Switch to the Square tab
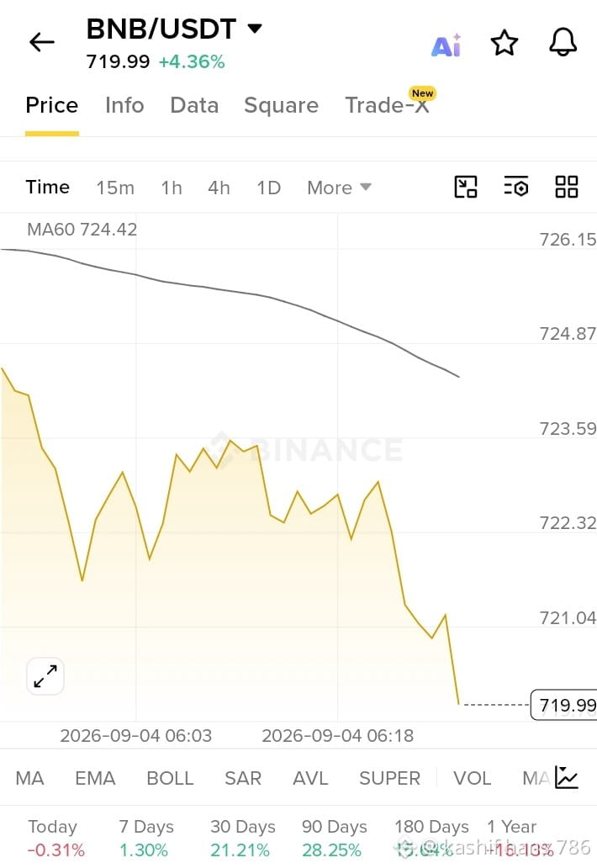The height and width of the screenshot is (868, 597). pyautogui.click(x=281, y=105)
